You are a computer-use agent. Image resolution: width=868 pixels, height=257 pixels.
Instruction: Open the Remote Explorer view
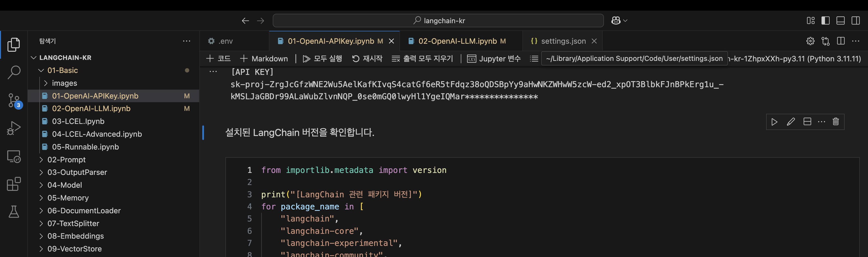[14, 156]
